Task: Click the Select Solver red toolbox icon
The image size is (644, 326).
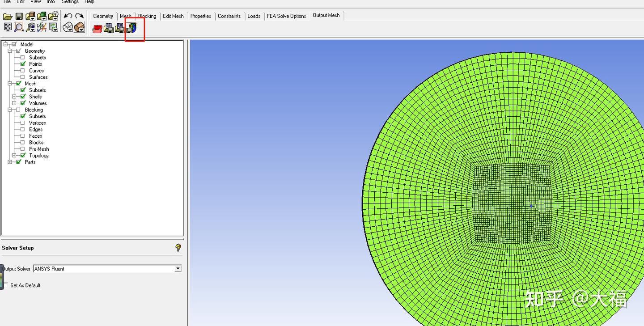Action: [x=97, y=29]
